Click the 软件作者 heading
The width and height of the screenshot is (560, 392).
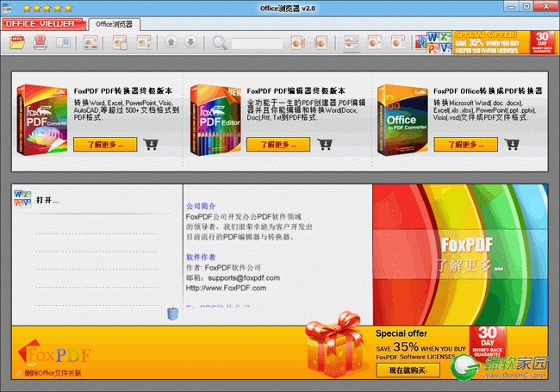pos(201,257)
